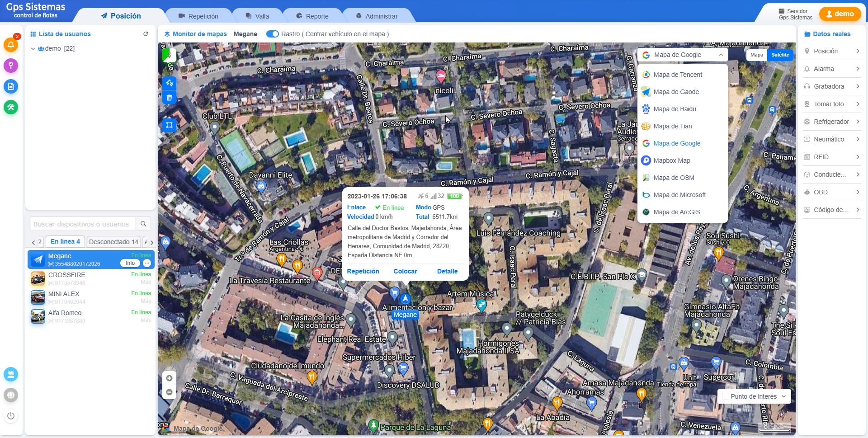Screen dimensions: 868x438
Task: Click the purple location pin sidebar icon
Action: click(x=11, y=66)
